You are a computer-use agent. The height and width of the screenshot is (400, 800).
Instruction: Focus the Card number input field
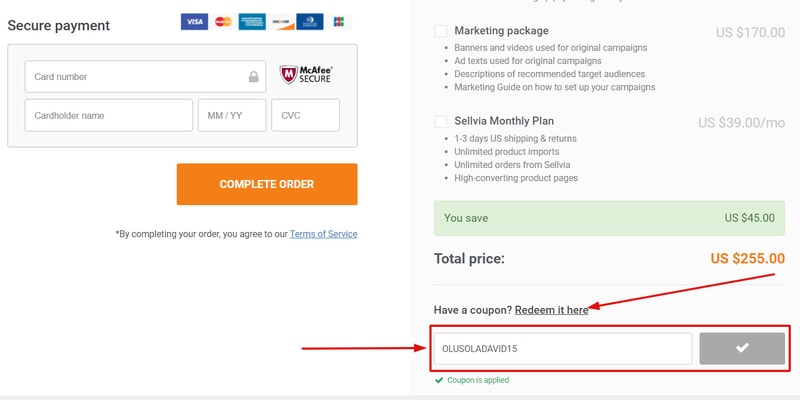click(x=135, y=77)
